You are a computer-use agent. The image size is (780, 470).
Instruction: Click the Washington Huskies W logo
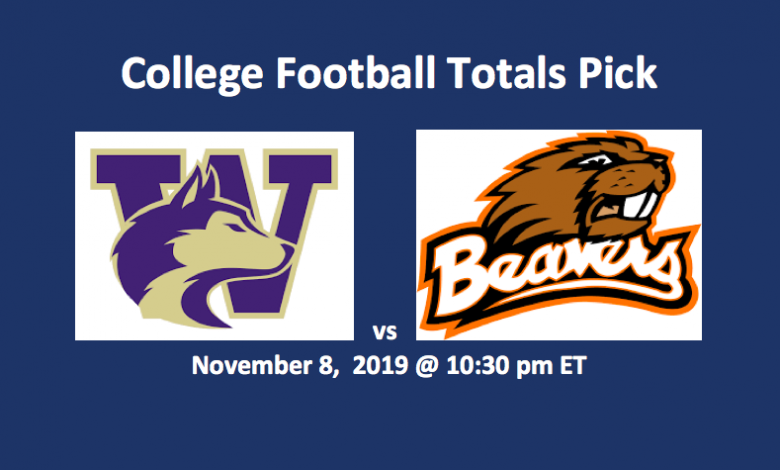click(214, 237)
